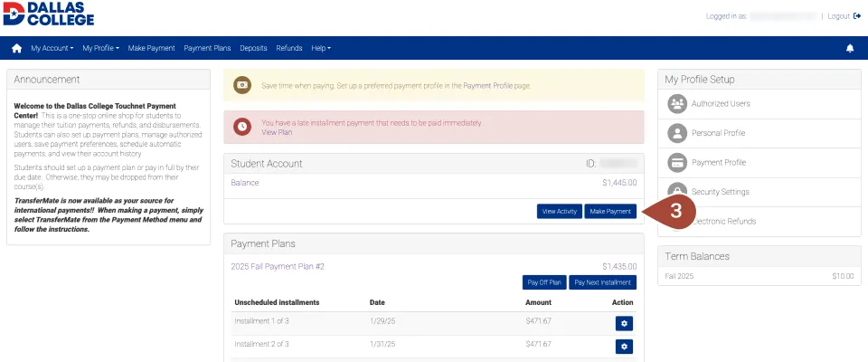Image resolution: width=868 pixels, height=362 pixels.
Task: Click the $471.67 amount for Installment 1
Action: coord(538,321)
